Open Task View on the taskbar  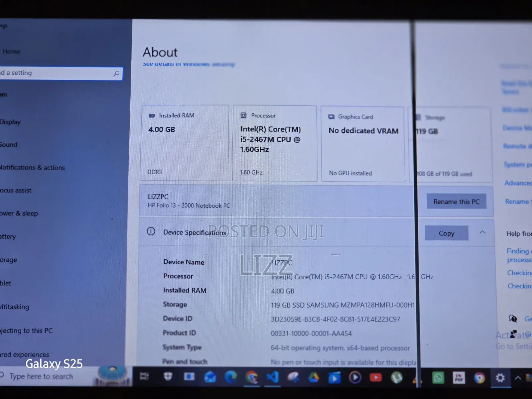tap(144, 377)
